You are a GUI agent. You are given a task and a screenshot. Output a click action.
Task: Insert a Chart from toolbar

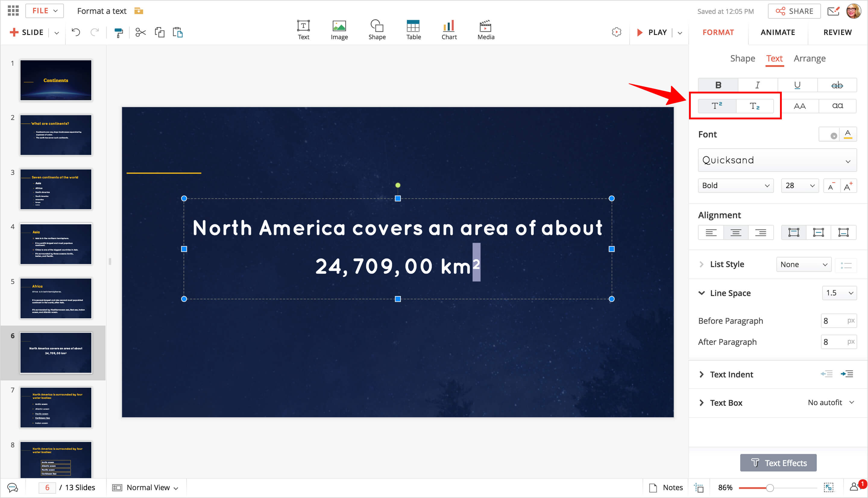click(x=449, y=30)
